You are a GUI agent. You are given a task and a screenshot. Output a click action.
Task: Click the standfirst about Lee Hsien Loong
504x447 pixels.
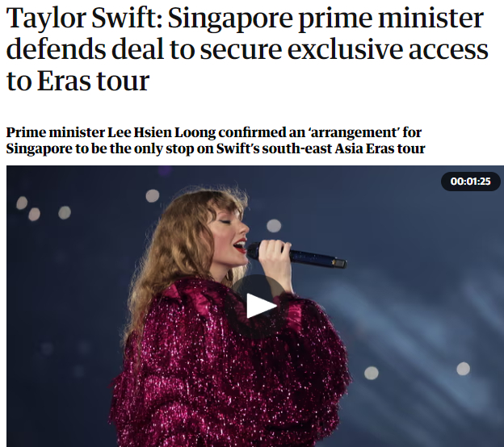pyautogui.click(x=216, y=140)
